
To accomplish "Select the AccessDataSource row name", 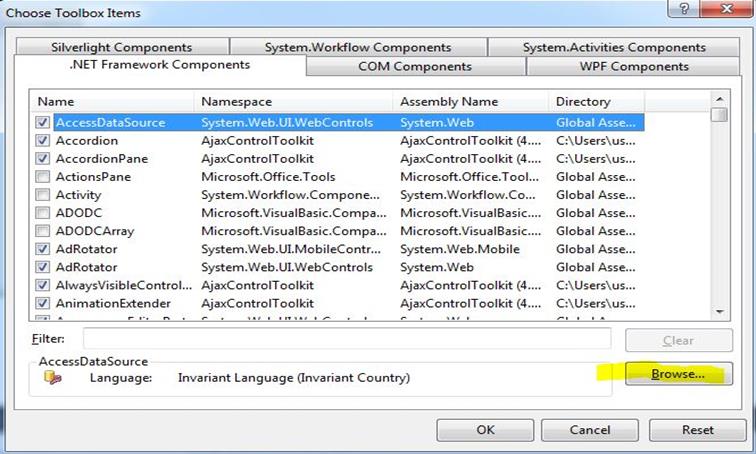I will pos(110,122).
